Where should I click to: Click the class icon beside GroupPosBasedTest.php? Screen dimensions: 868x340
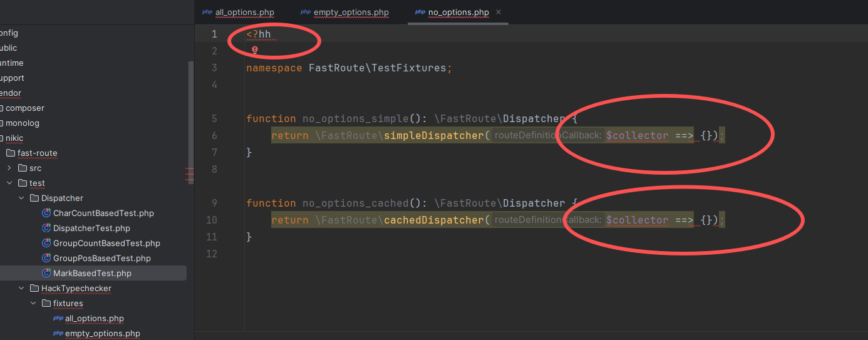pyautogui.click(x=46, y=259)
